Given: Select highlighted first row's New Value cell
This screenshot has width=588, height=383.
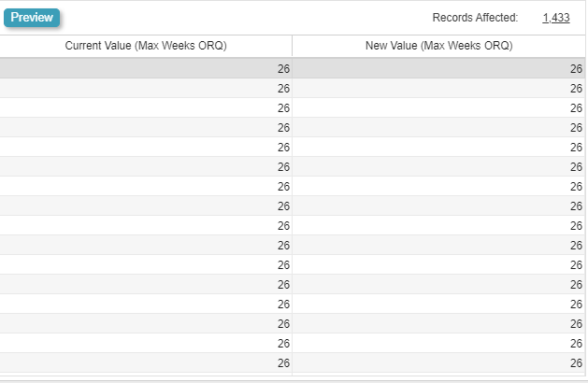Looking at the screenshot, I should 438,68.
